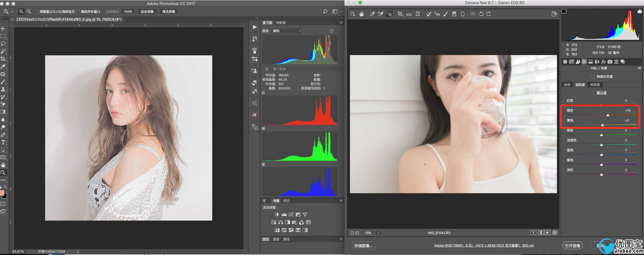Click the Fit Screen (适合屏幕) button

147,12
